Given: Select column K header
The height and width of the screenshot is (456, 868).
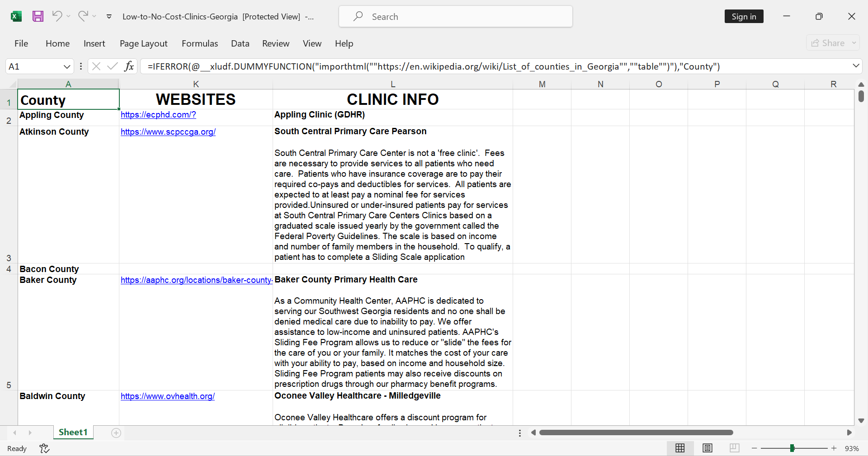Looking at the screenshot, I should pyautogui.click(x=196, y=84).
